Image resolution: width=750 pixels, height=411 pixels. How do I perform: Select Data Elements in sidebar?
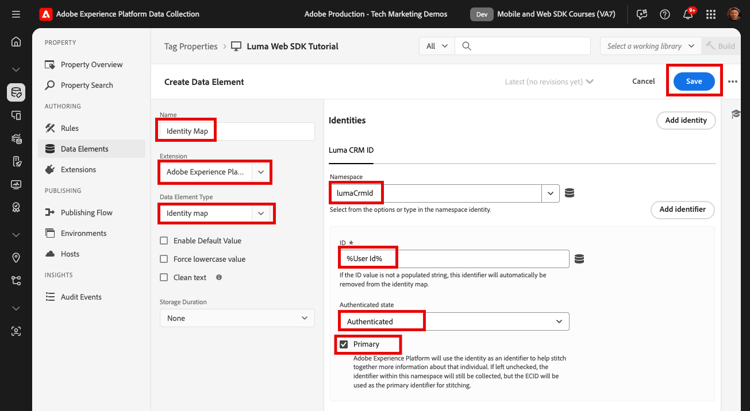pyautogui.click(x=91, y=149)
